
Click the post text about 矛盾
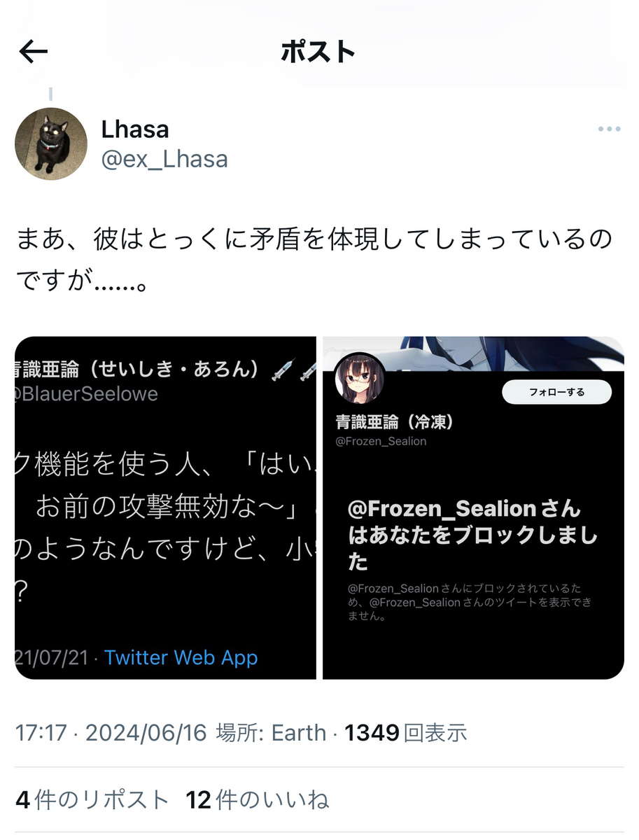(314, 262)
